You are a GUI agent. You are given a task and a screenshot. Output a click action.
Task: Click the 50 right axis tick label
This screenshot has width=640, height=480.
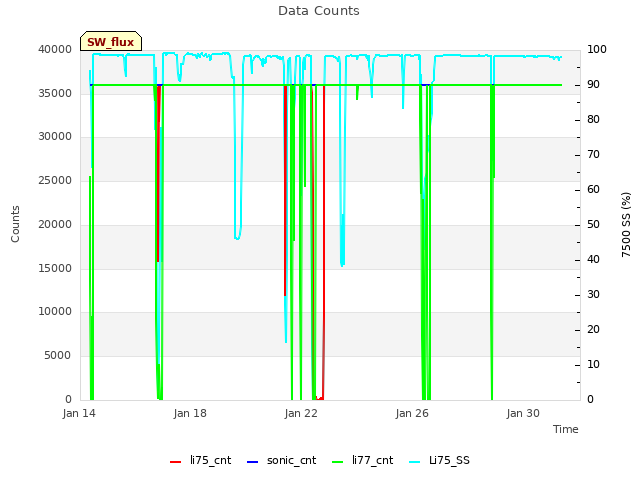point(593,224)
